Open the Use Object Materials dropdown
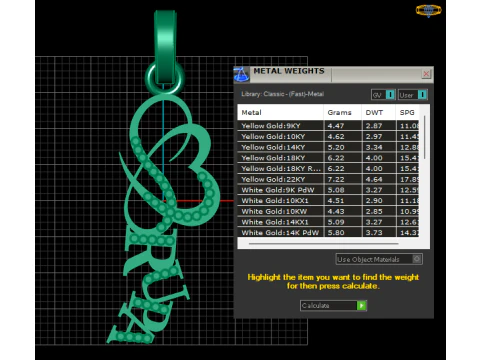Image resolution: width=480 pixels, height=360 pixels. click(379, 259)
